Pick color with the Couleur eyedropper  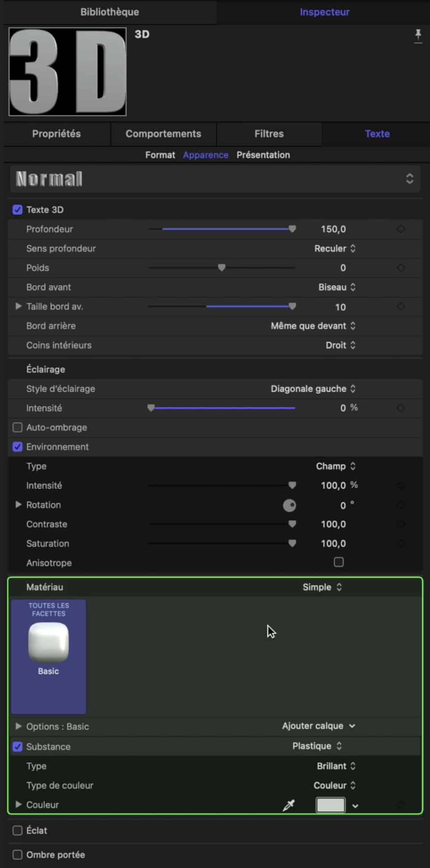pyautogui.click(x=289, y=805)
